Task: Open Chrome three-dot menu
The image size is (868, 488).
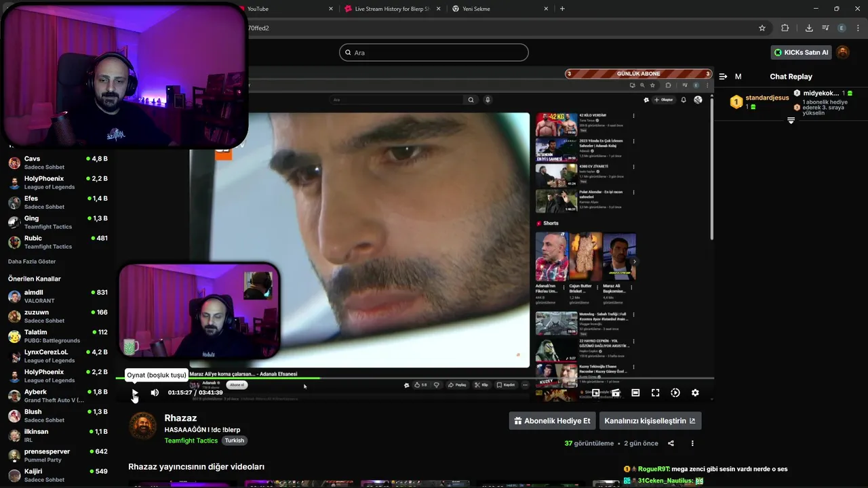Action: pos(858,28)
